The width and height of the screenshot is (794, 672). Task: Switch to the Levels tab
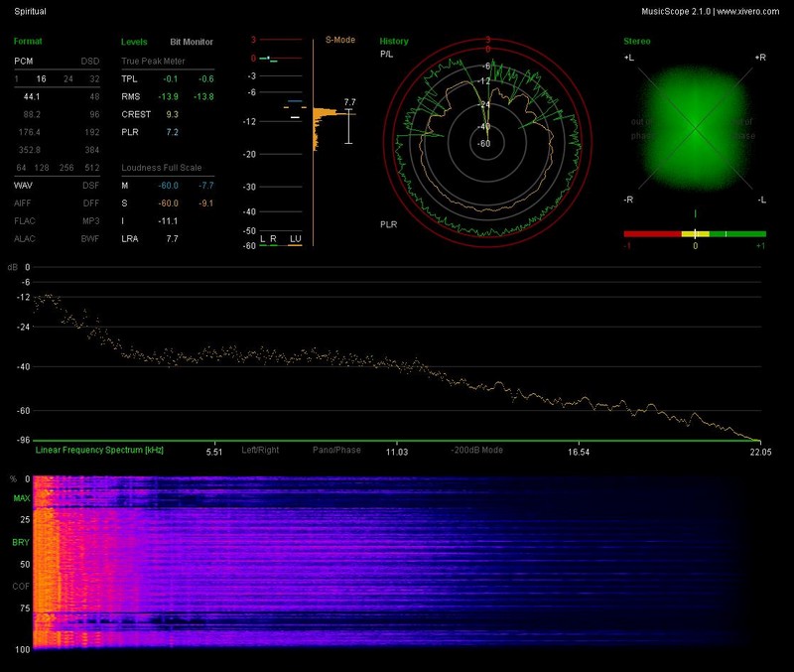[134, 42]
